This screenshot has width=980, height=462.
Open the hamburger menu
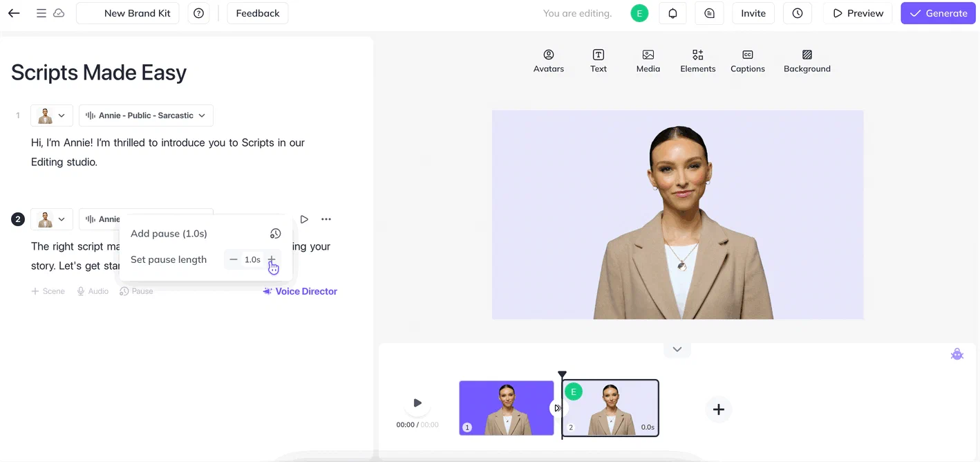click(41, 13)
